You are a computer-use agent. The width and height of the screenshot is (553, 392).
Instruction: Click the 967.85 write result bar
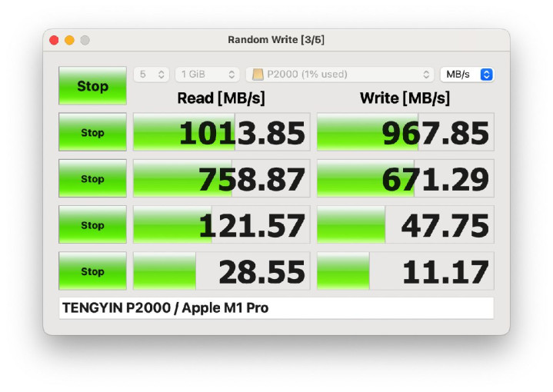pyautogui.click(x=405, y=132)
